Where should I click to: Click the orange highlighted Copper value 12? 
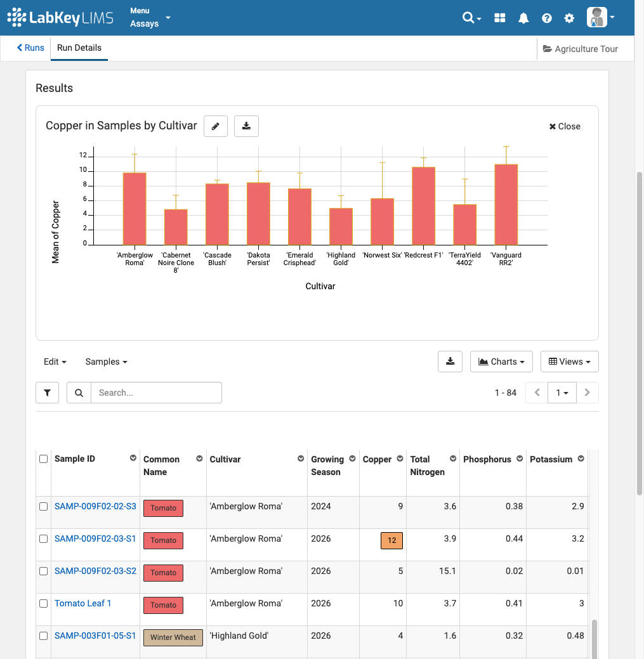point(391,540)
